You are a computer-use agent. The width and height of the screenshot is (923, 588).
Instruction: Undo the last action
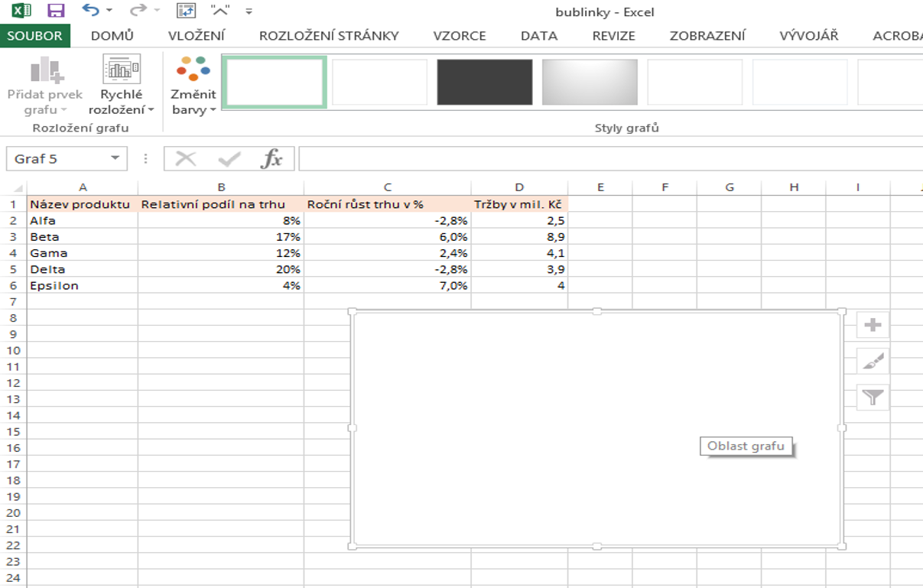pyautogui.click(x=90, y=11)
